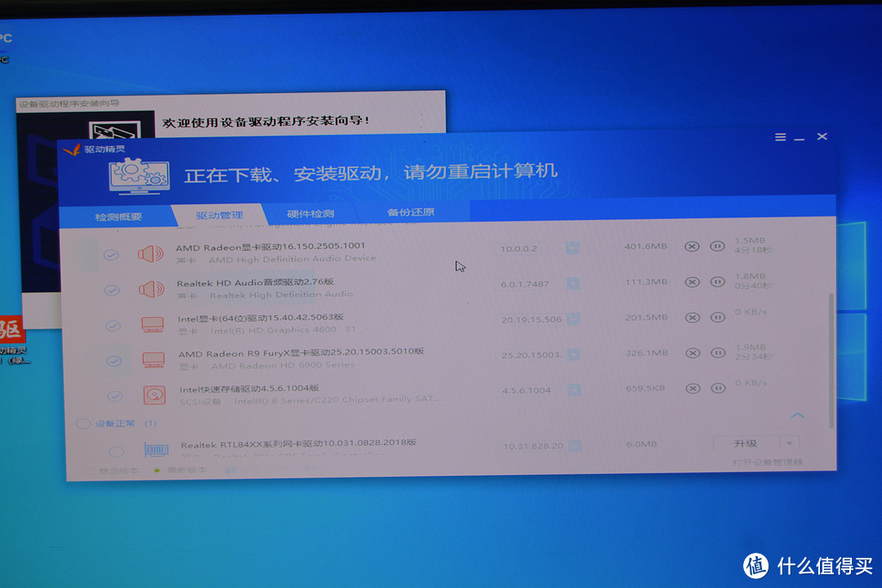Viewport: 882px width, 588px height.
Task: Click the speaker icon for Realtek HD Audio driver
Action: click(x=152, y=288)
